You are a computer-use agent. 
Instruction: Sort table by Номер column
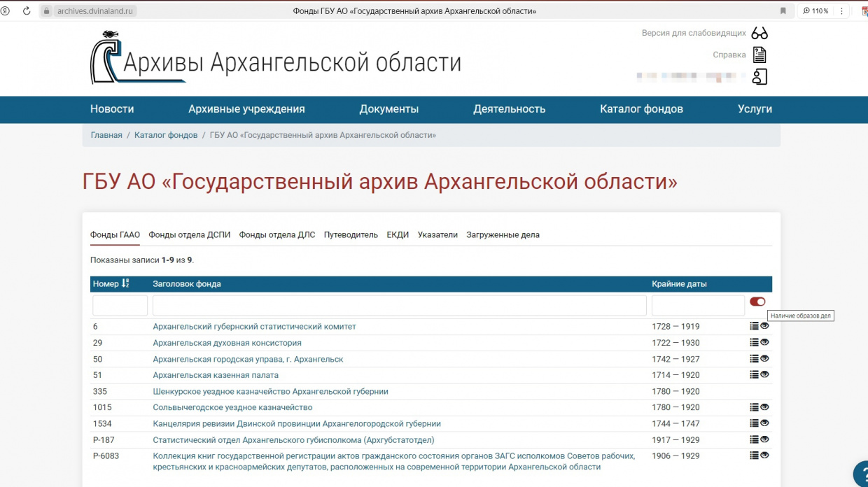coord(111,284)
